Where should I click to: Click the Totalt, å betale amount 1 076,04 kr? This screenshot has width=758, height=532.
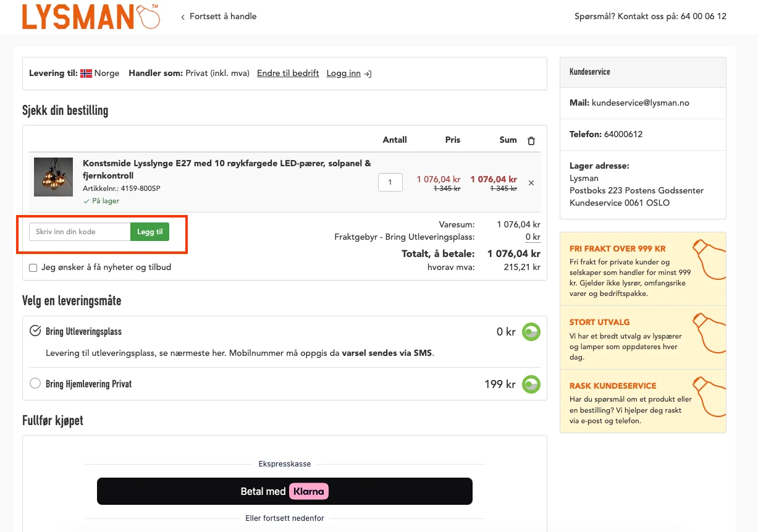pyautogui.click(x=514, y=253)
